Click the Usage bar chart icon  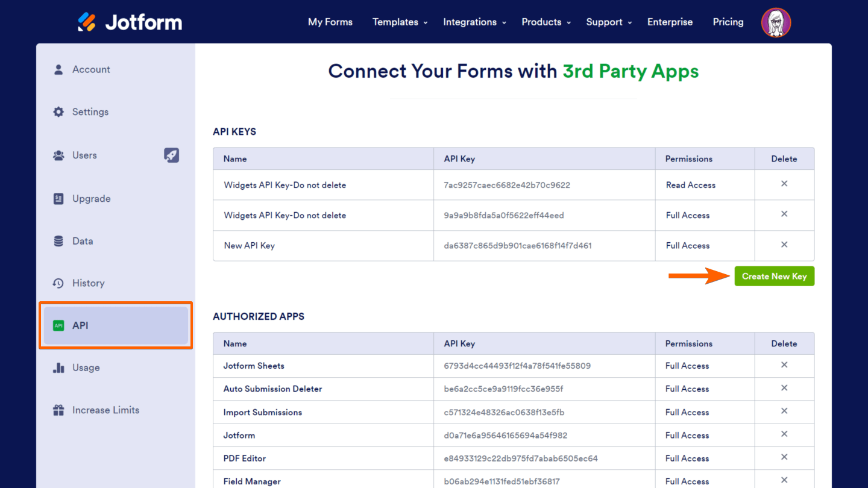58,368
